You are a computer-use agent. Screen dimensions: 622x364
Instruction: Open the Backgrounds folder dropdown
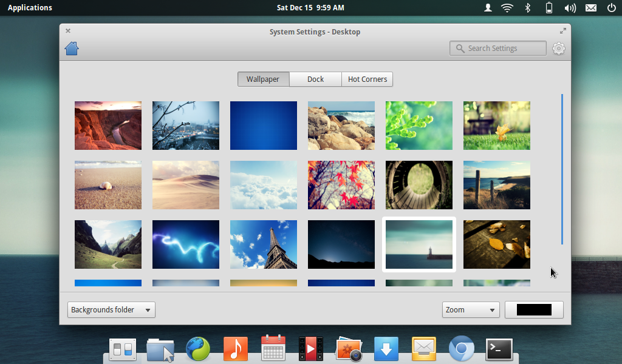click(x=111, y=309)
